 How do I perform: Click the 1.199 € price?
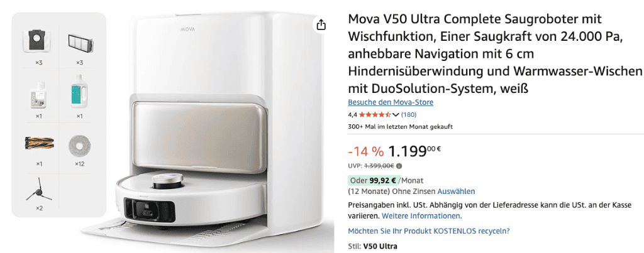tap(414, 151)
